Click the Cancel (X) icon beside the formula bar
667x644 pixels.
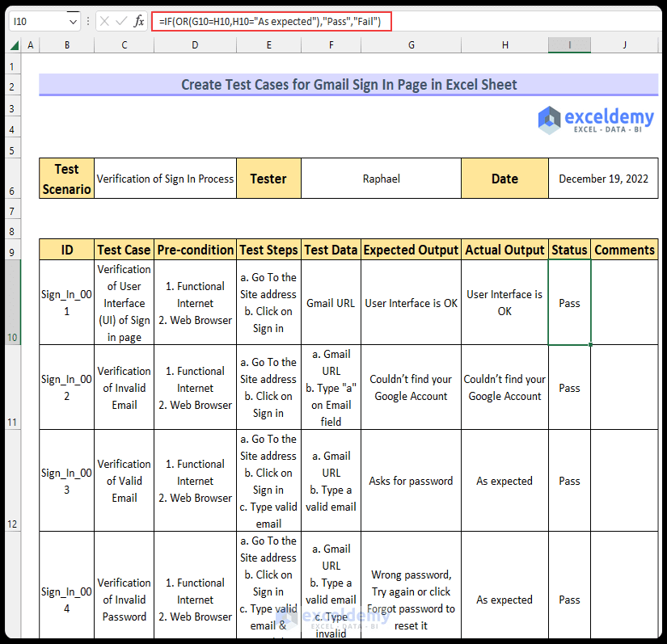coord(103,22)
